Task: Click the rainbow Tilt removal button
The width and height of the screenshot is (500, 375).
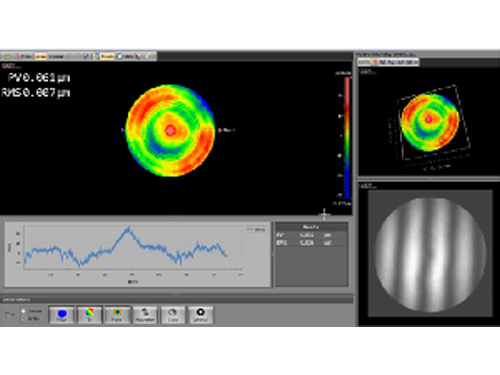Action: (89, 315)
